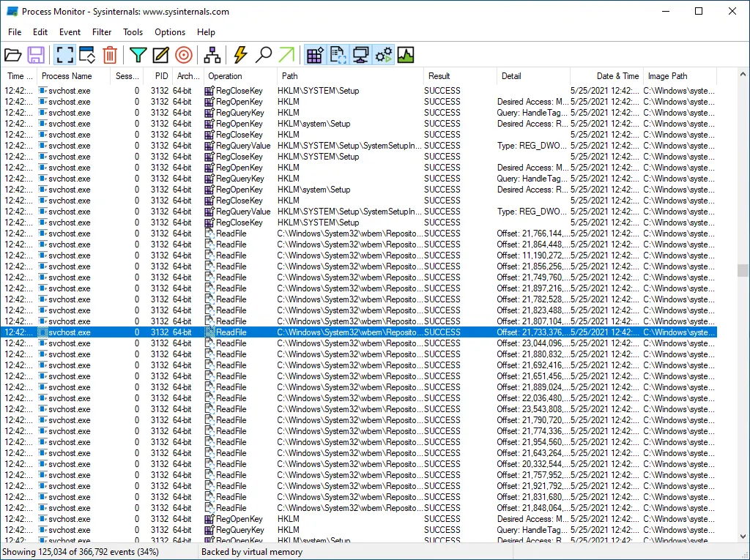The image size is (750, 560).
Task: Open the Highlight dialog
Action: click(x=160, y=54)
